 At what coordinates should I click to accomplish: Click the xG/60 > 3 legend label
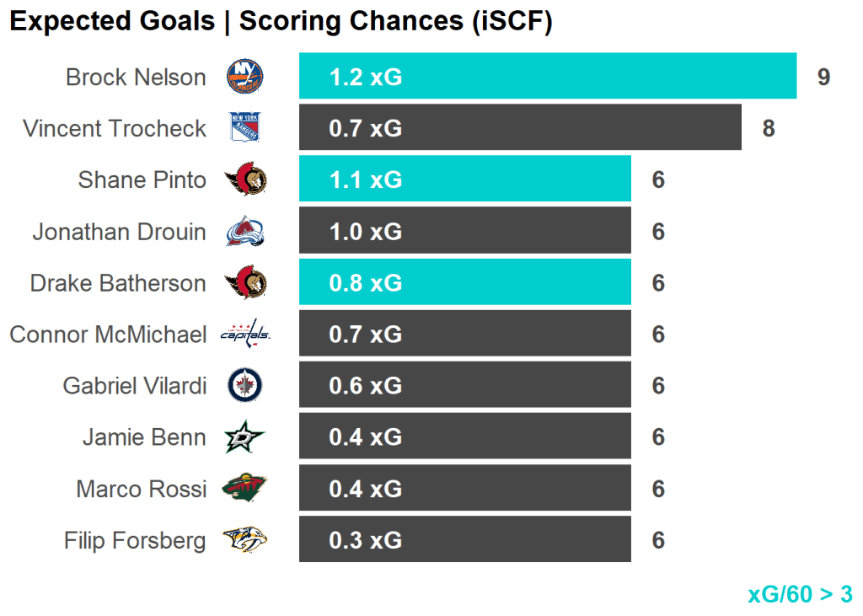pyautogui.click(x=800, y=594)
